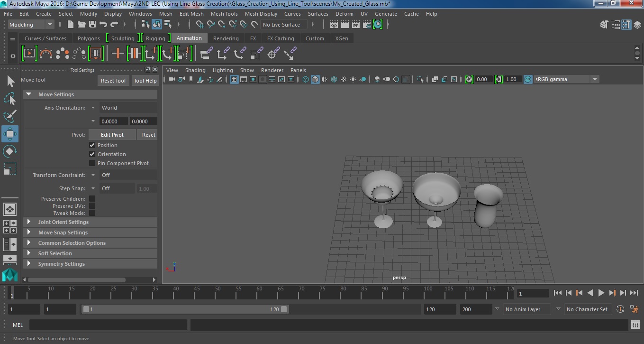The height and width of the screenshot is (344, 644).
Task: Open the Edit Mesh menu
Action: coord(191,14)
